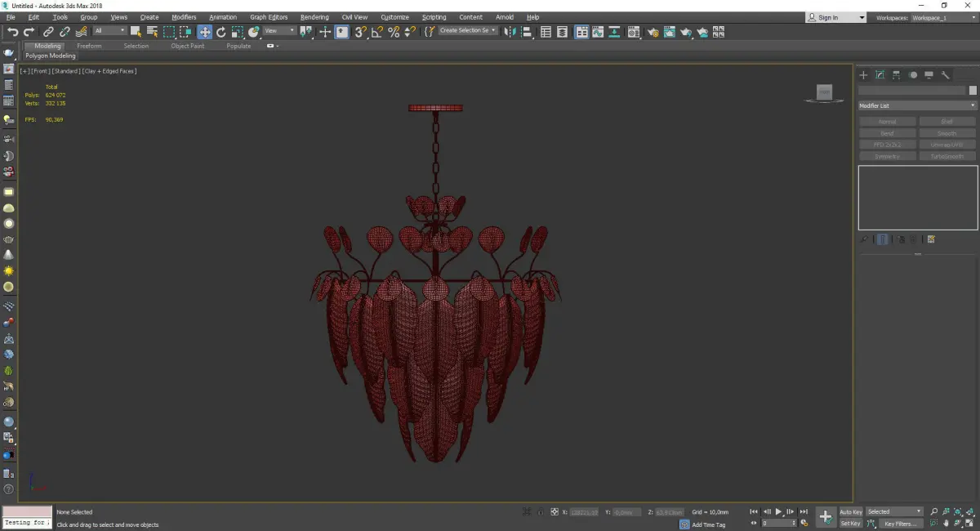Image resolution: width=980 pixels, height=531 pixels.
Task: Expand the Polygon Modeling panel
Action: click(50, 56)
